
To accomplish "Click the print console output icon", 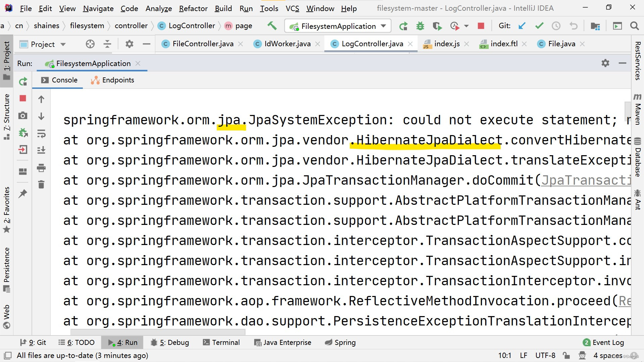I will tap(41, 168).
